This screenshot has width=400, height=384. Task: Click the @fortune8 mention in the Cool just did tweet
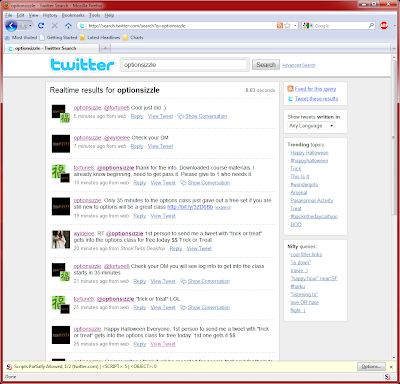pyautogui.click(x=117, y=108)
